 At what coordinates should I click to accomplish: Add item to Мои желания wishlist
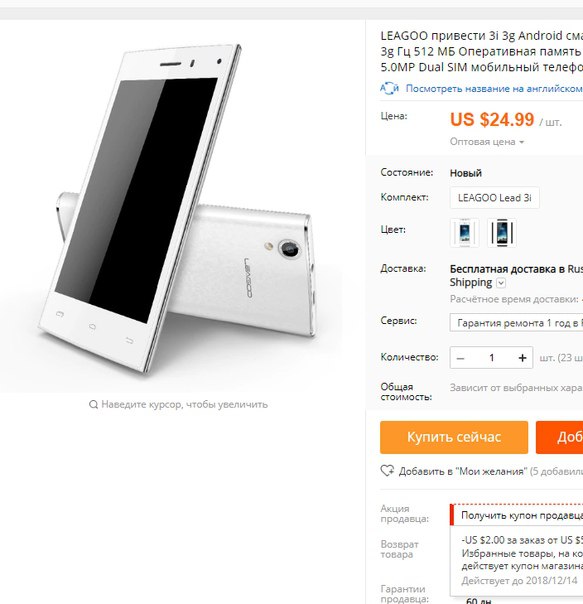[x=462, y=471]
